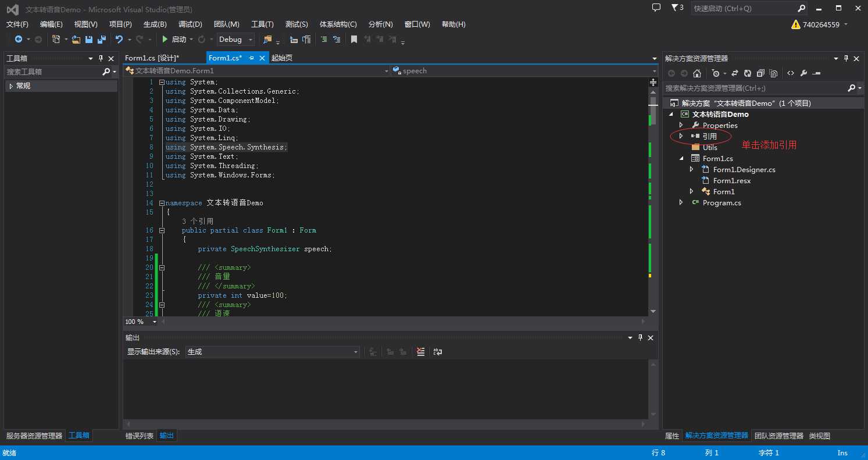Pin the Form1.cs* tab
Image resolution: width=868 pixels, height=460 pixels.
[252, 58]
